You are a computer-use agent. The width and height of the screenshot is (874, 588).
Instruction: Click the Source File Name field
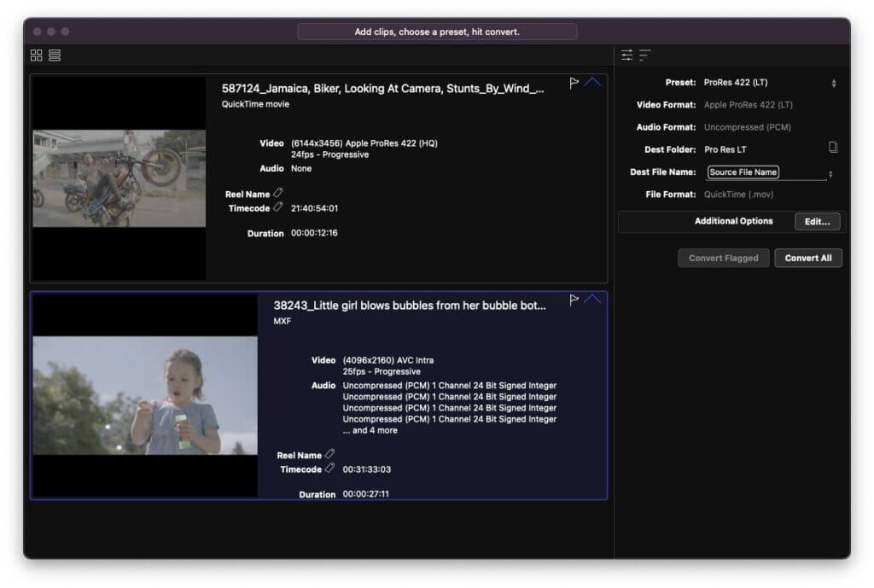(742, 172)
